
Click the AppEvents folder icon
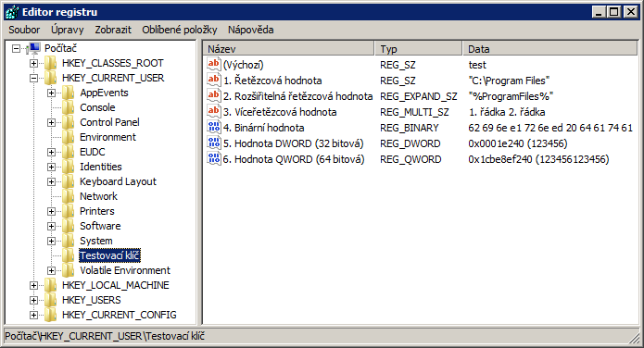[x=69, y=93]
